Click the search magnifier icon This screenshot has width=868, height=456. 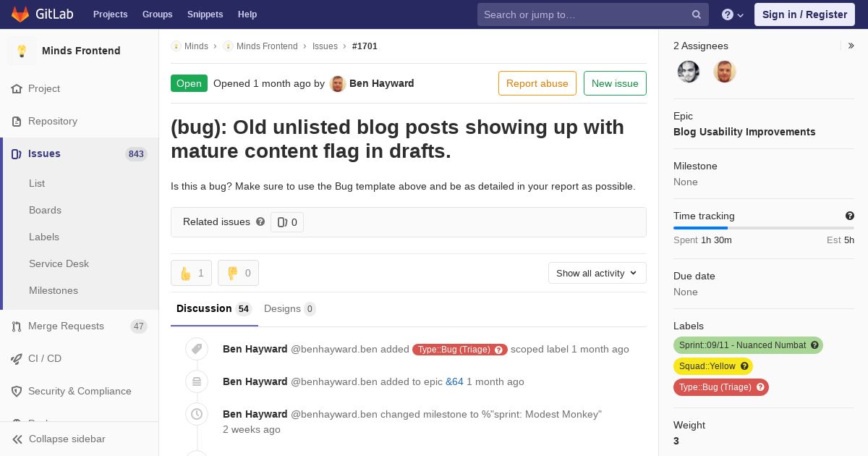697,14
